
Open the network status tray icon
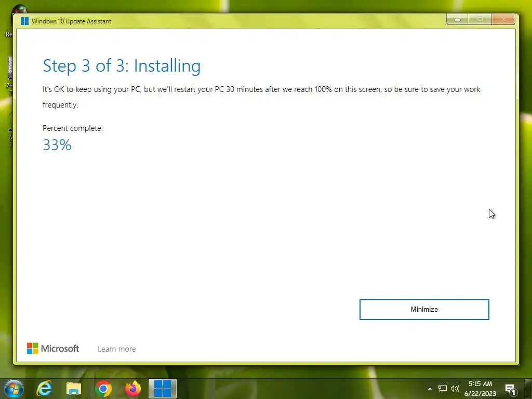[443, 389]
